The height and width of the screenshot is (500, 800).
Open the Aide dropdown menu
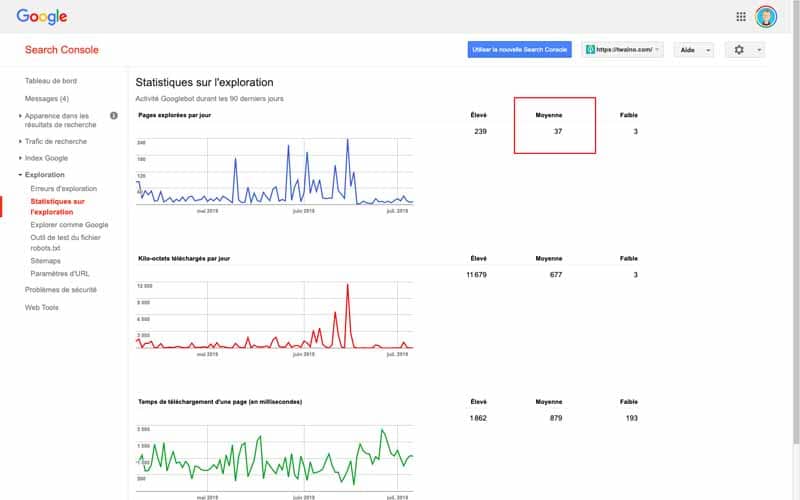point(694,50)
